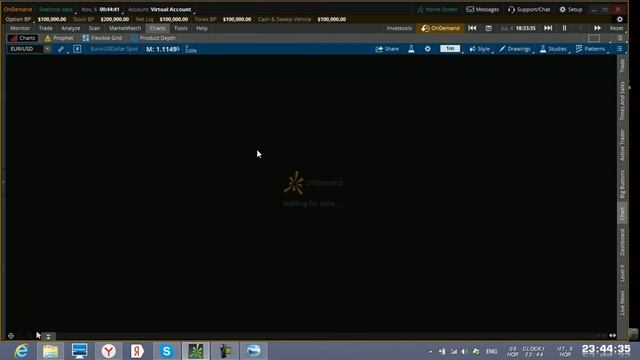Screen dimensions: 640x360
Task: Skip backward in OnDemand playback
Action: pos(472,28)
